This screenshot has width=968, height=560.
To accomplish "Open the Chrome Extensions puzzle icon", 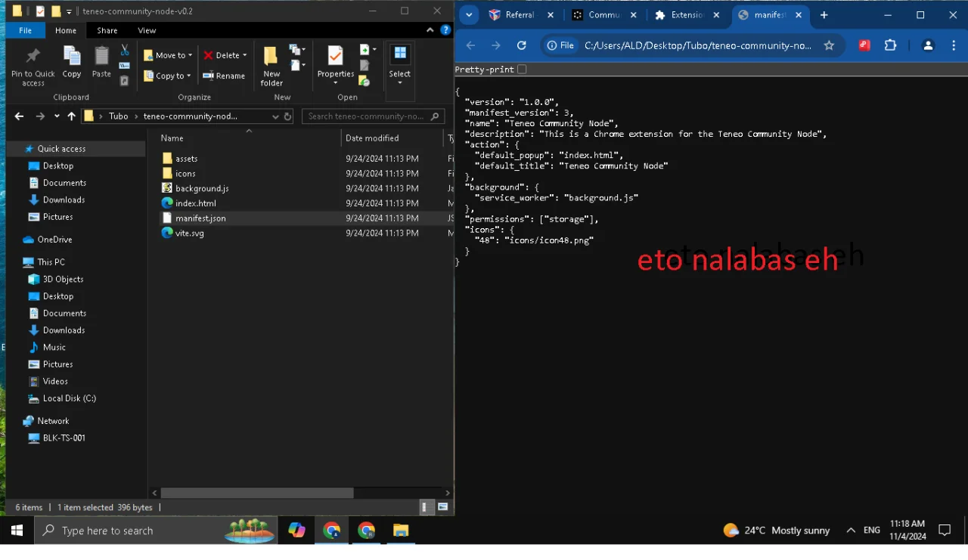I will pyautogui.click(x=891, y=45).
